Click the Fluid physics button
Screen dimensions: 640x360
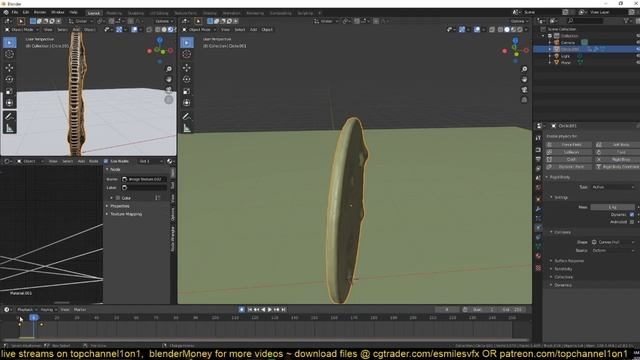(x=618, y=152)
